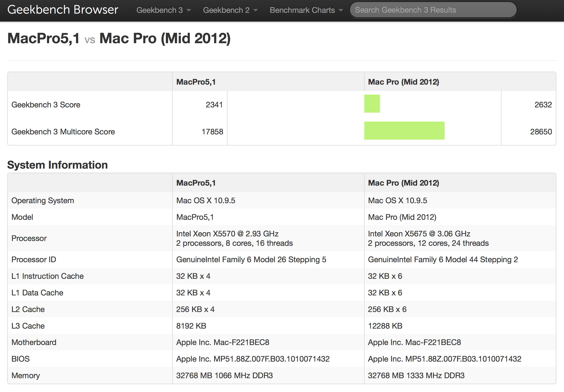564x392 pixels.
Task: Open the Benchmark Charts dropdown
Action: (x=306, y=10)
